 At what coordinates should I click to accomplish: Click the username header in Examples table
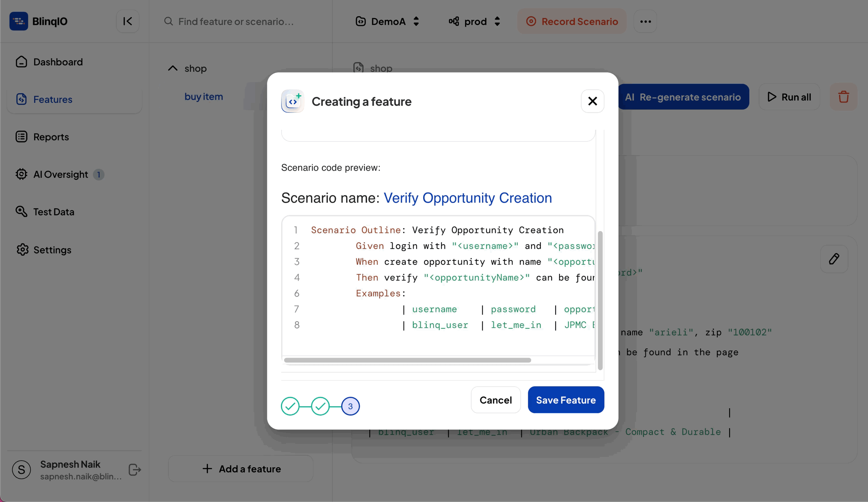[x=434, y=309]
